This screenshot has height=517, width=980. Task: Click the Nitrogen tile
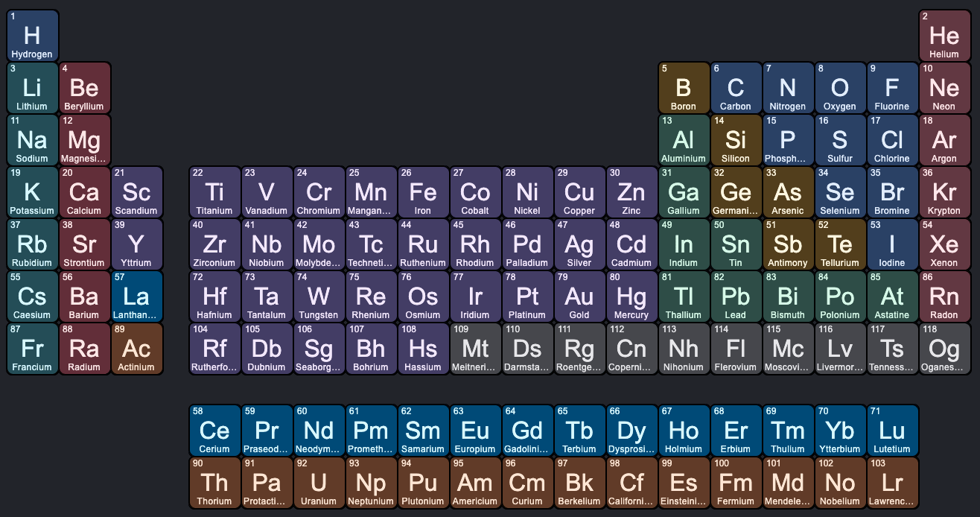click(x=788, y=88)
